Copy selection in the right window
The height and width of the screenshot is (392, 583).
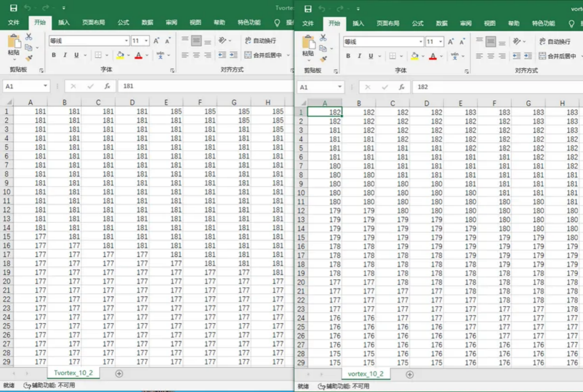pos(323,49)
